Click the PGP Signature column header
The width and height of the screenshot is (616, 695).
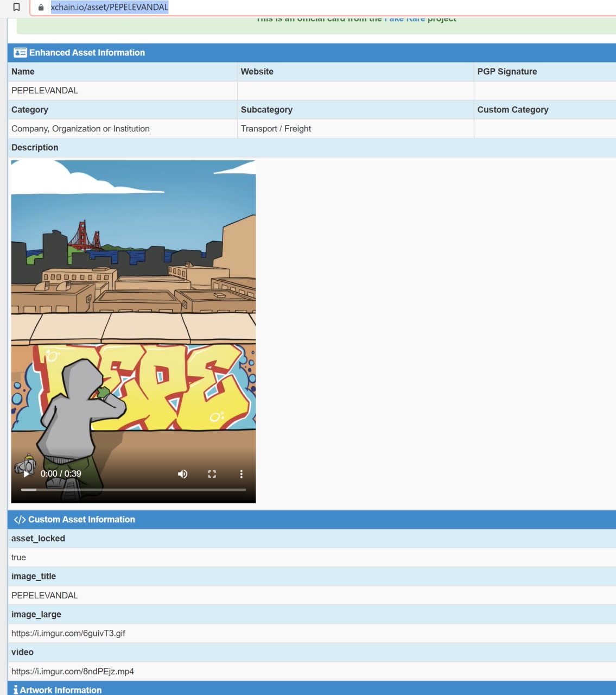click(507, 72)
